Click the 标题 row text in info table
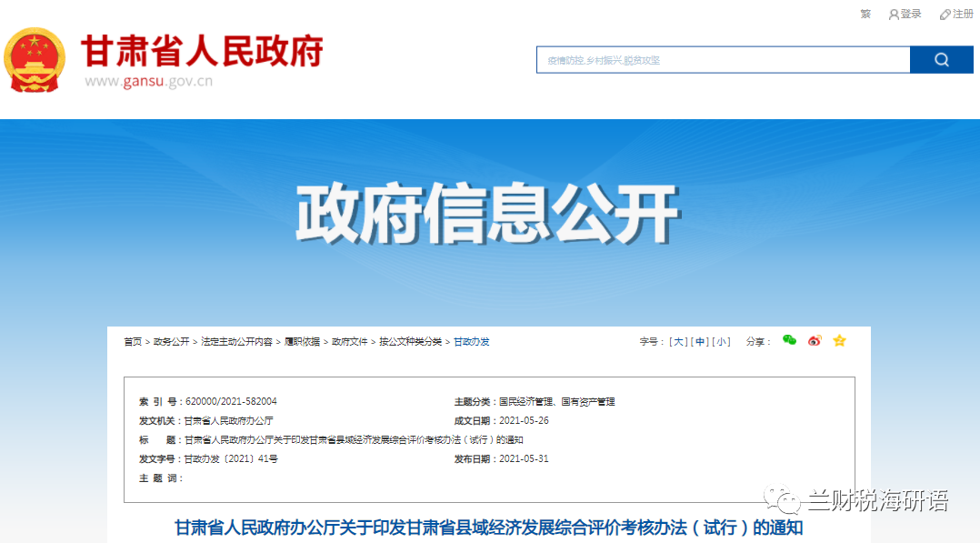Image resolution: width=980 pixels, height=543 pixels. [x=354, y=440]
